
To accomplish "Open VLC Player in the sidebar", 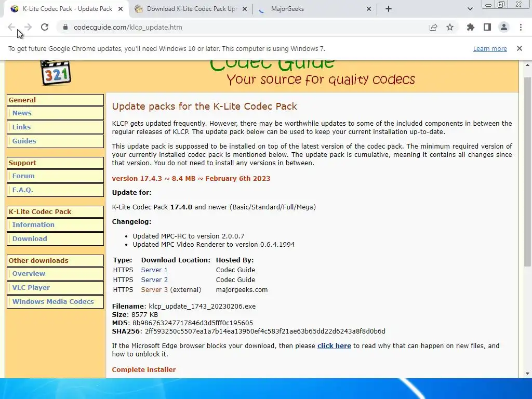I will pos(55,287).
